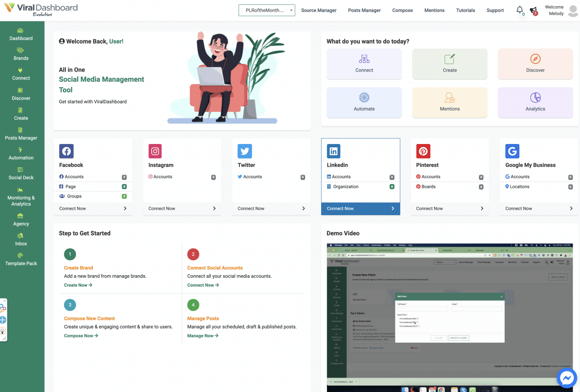Viewport: 580px width, 392px height.
Task: Click the Automate quick action card
Action: pyautogui.click(x=364, y=102)
